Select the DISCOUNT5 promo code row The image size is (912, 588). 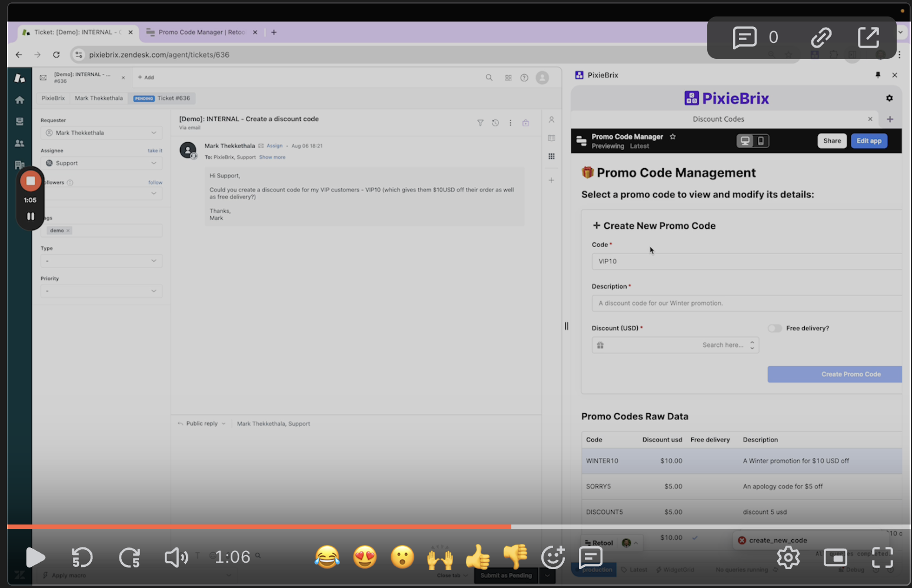click(x=741, y=512)
